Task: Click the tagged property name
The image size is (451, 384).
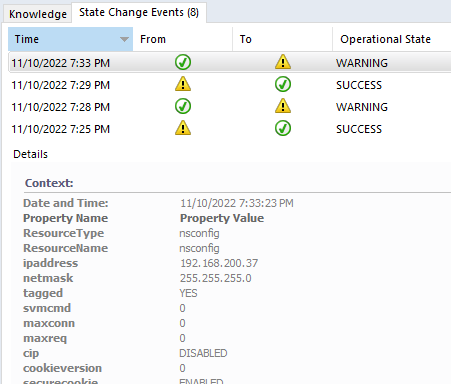Action: pyautogui.click(x=43, y=293)
